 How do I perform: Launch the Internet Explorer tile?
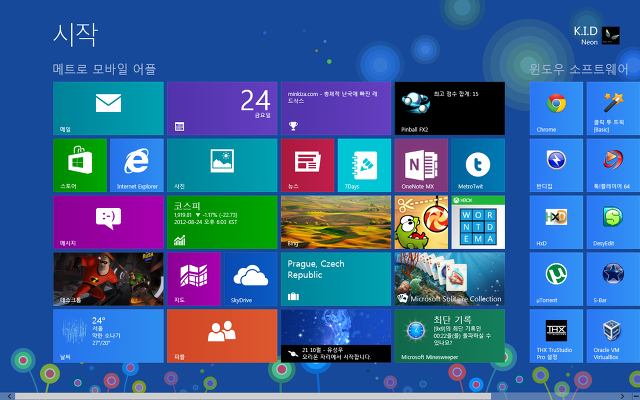pyautogui.click(x=137, y=165)
